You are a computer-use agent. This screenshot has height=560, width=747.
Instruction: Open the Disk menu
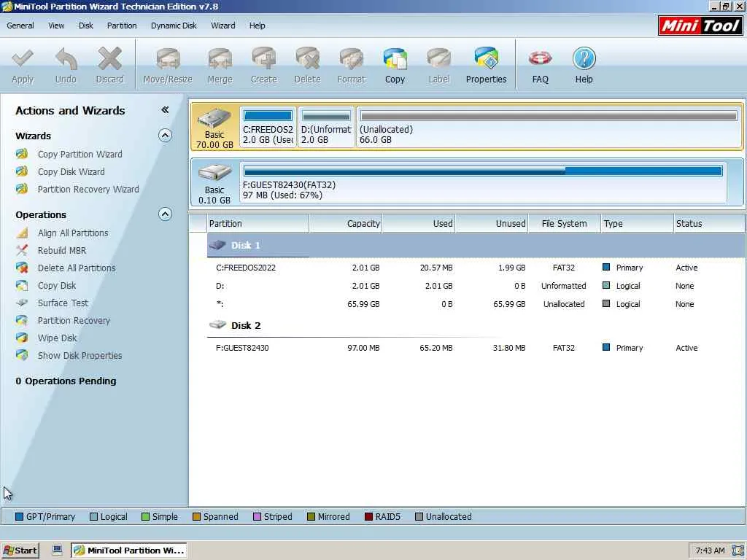[x=86, y=26]
